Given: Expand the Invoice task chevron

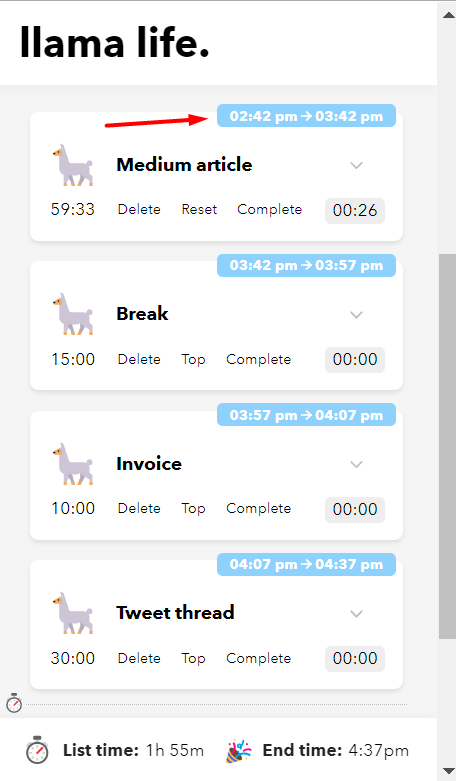Looking at the screenshot, I should (356, 464).
